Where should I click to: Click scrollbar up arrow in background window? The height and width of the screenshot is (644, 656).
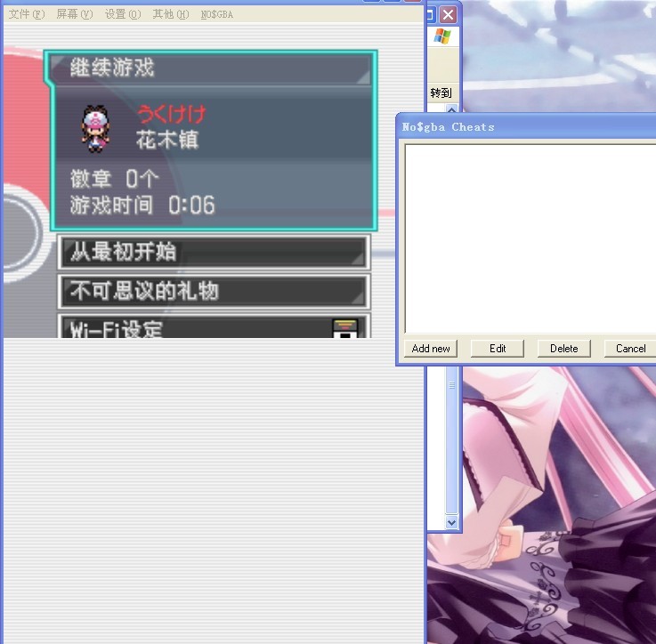(451, 109)
